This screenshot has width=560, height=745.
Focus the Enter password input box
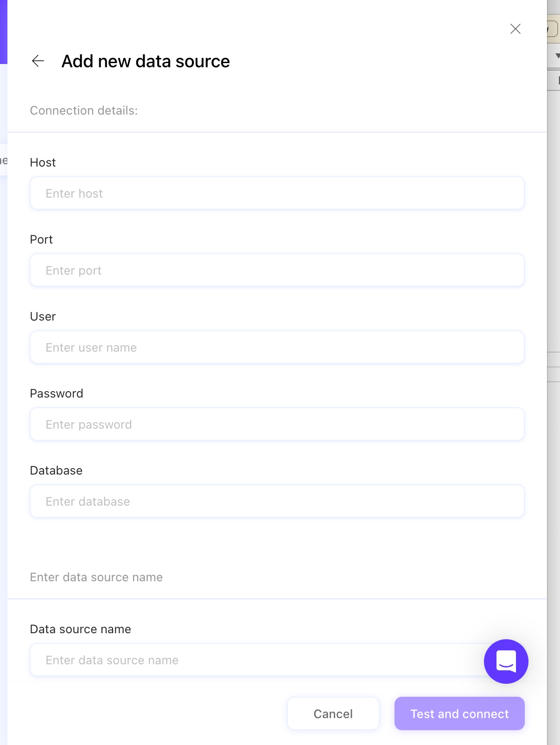(277, 424)
